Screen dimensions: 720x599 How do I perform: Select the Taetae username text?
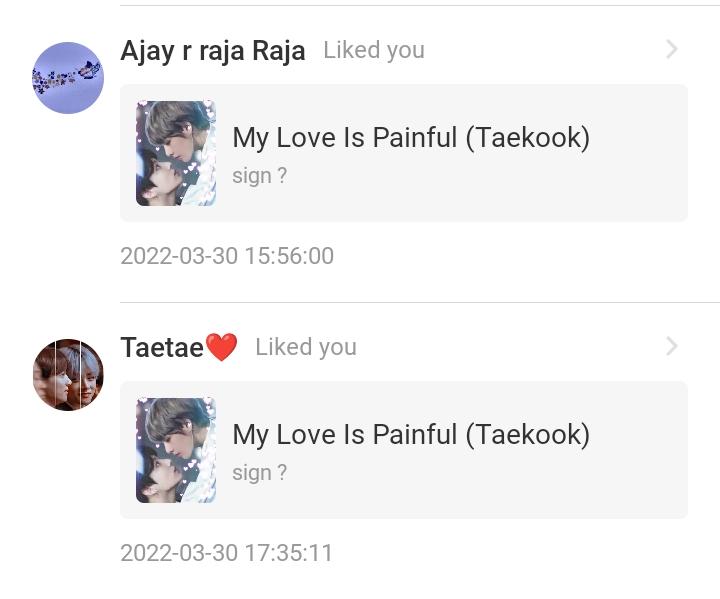161,347
